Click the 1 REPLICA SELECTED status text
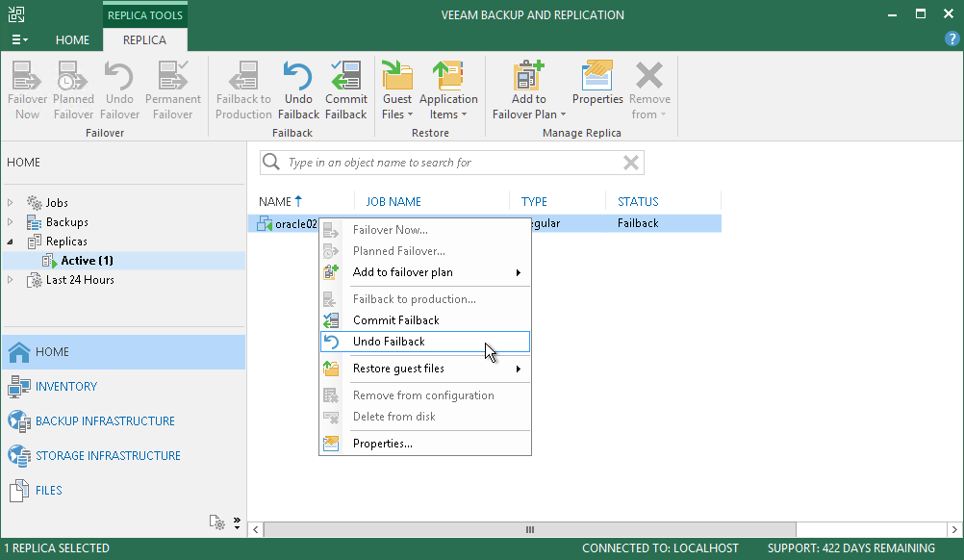 pos(57,548)
